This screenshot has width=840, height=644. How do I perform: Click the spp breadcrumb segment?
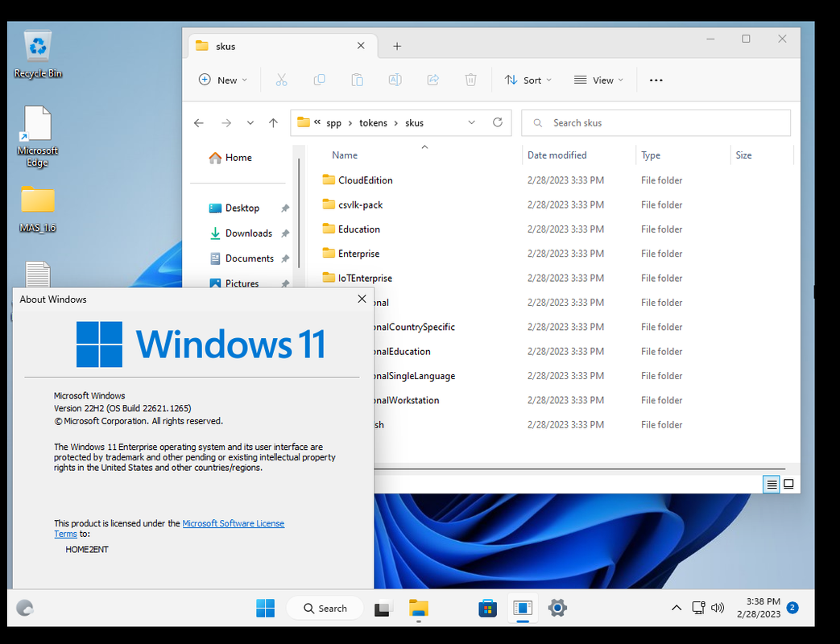point(333,123)
